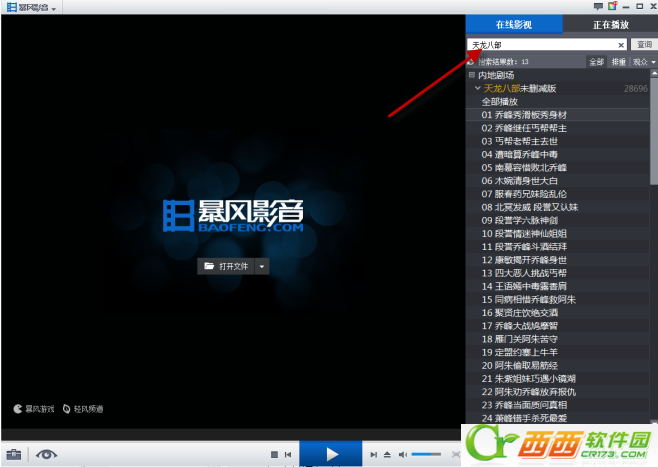Expand the 打开文件 dropdown arrow
The height and width of the screenshot is (467, 658).
click(262, 266)
